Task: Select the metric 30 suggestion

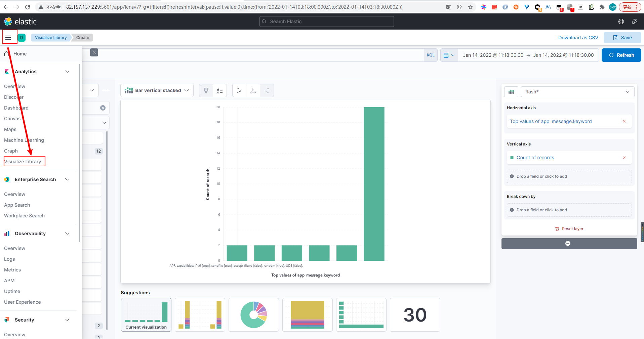Action: point(415,315)
